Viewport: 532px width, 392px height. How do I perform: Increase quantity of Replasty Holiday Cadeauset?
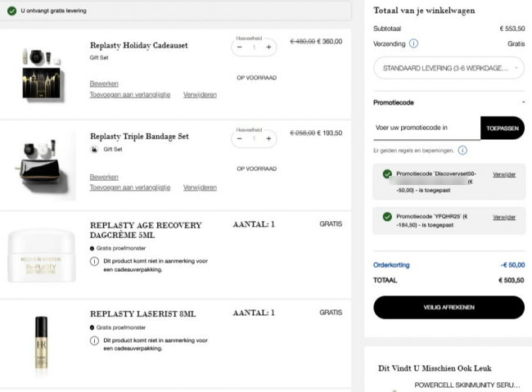(268, 47)
